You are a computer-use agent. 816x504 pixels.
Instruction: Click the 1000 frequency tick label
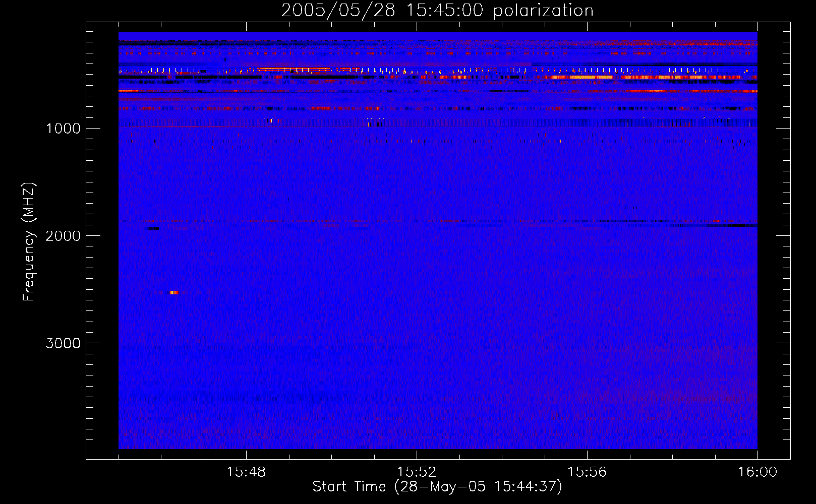coord(63,129)
